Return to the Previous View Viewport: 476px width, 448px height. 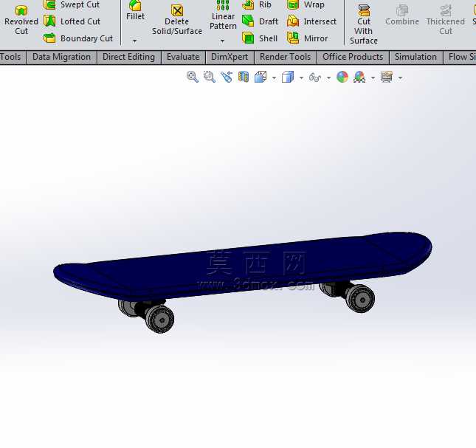tap(227, 77)
